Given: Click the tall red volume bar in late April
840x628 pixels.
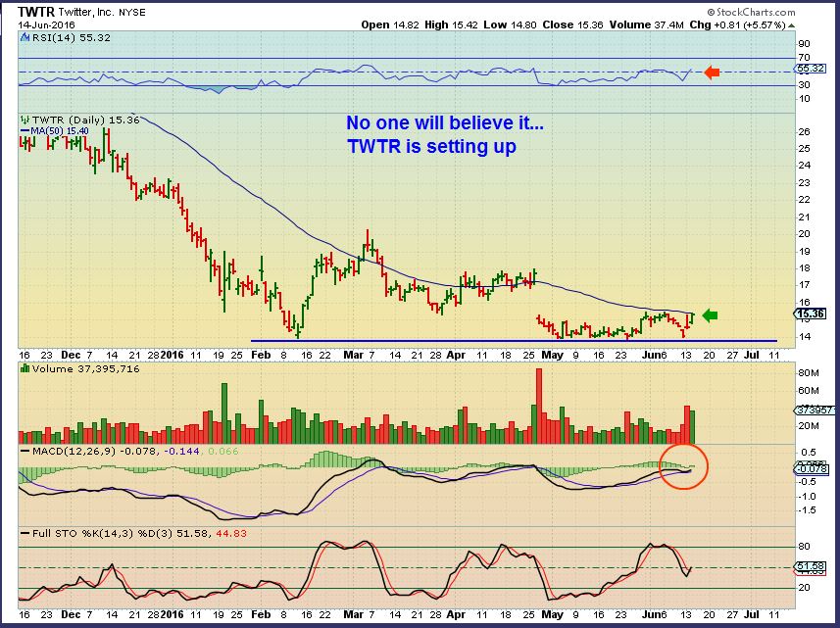Looking at the screenshot, I should pos(539,406).
